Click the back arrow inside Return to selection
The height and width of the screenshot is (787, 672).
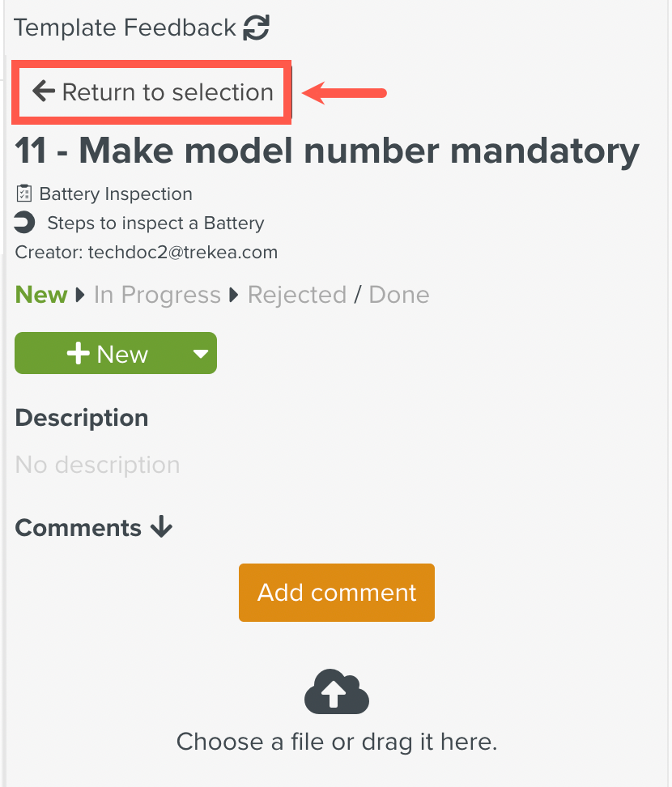pyautogui.click(x=42, y=91)
